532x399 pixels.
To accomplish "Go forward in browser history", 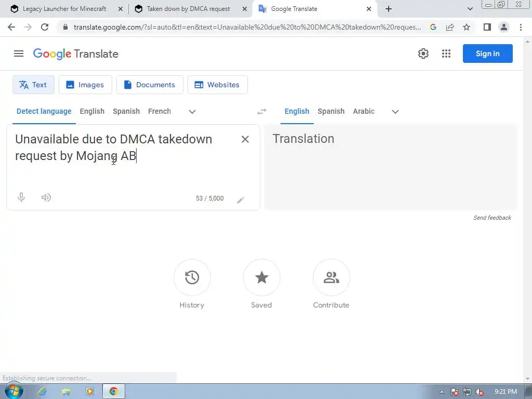I will 28,27.
